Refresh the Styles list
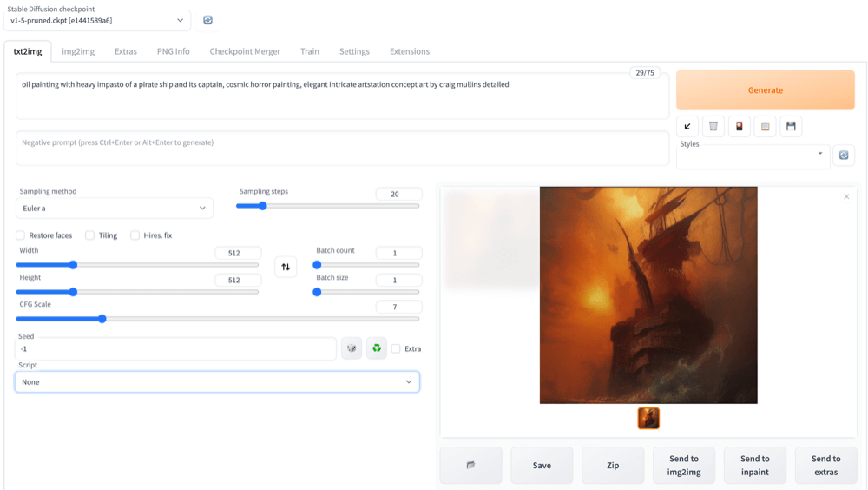 tap(844, 156)
